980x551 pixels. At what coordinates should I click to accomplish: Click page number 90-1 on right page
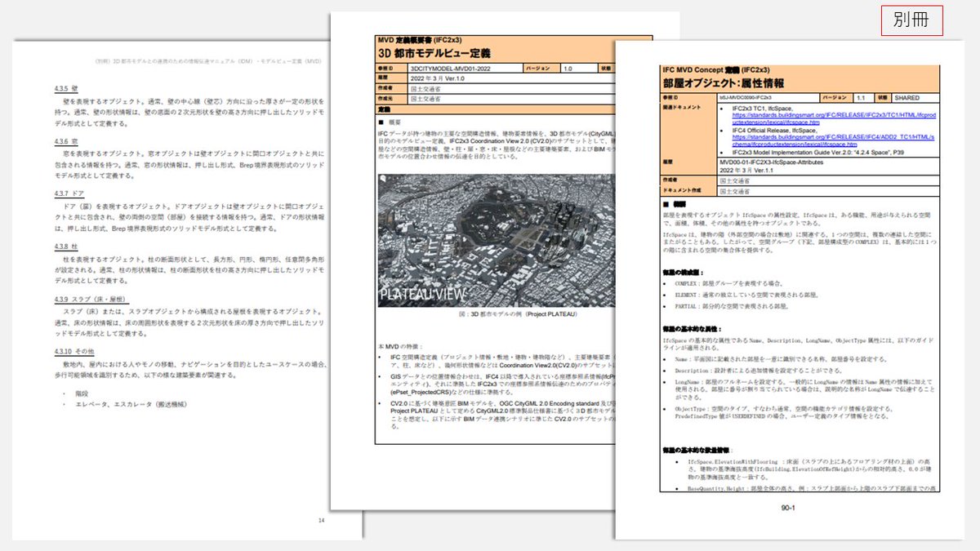click(x=788, y=507)
